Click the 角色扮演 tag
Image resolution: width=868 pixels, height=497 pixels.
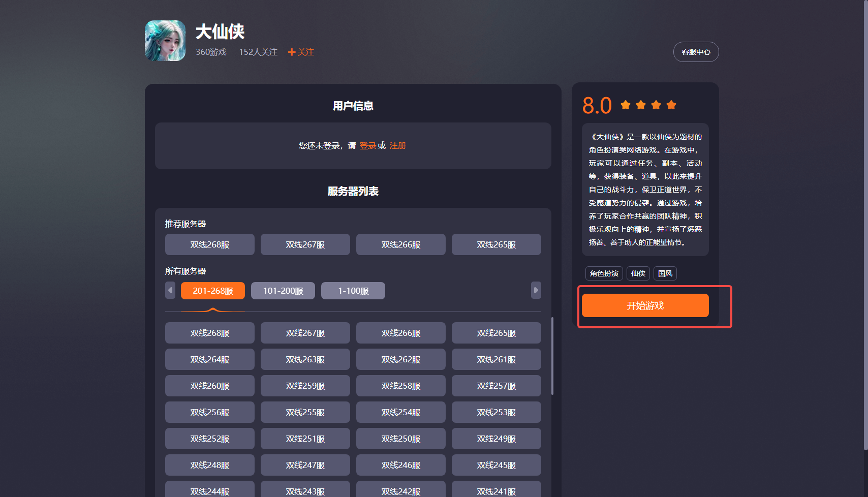tap(604, 273)
